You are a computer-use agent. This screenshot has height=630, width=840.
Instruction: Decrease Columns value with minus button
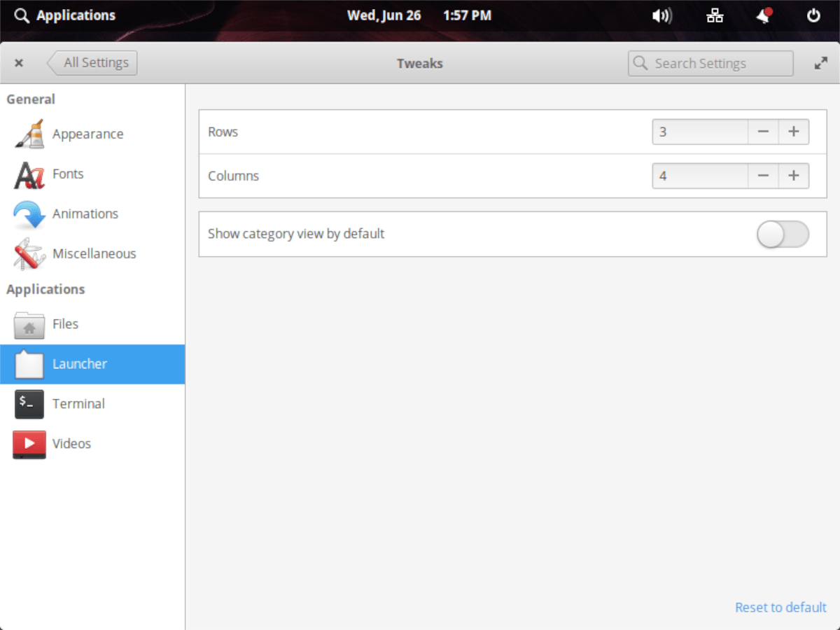pyautogui.click(x=764, y=176)
